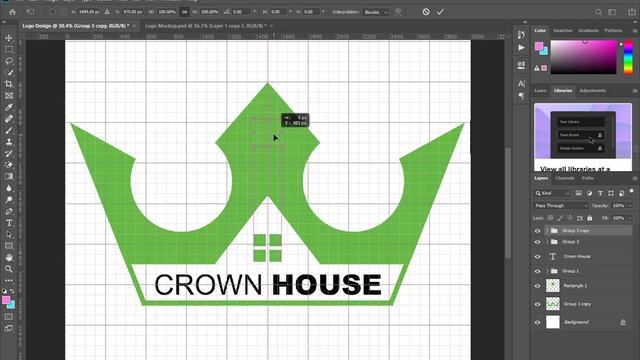Click the Rectangle 1 layer thumbnail
The image size is (640, 360).
point(553,286)
